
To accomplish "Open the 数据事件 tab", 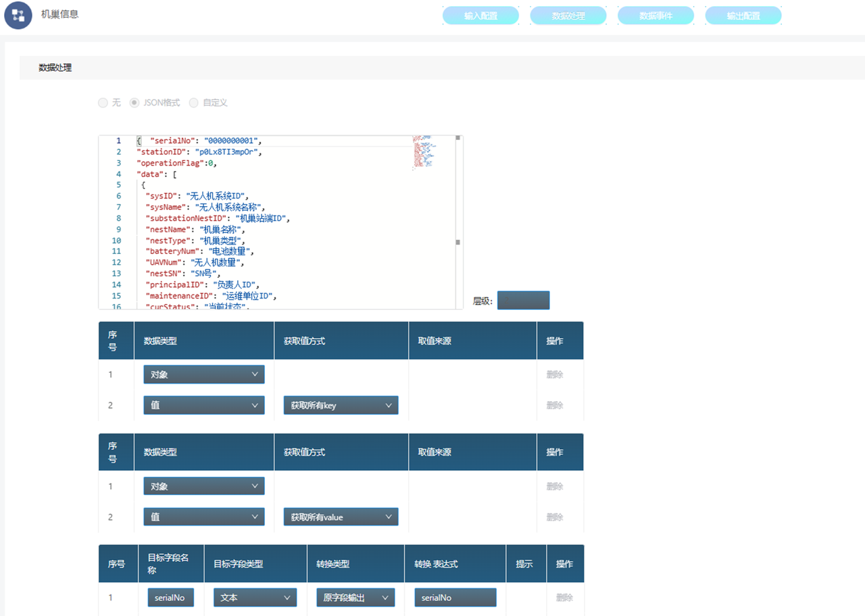I will (x=656, y=16).
